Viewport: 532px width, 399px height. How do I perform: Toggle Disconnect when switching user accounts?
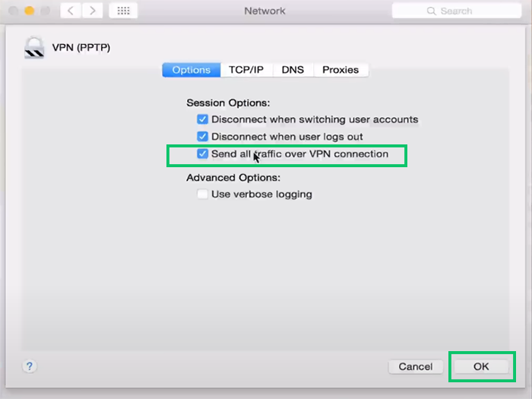[203, 119]
